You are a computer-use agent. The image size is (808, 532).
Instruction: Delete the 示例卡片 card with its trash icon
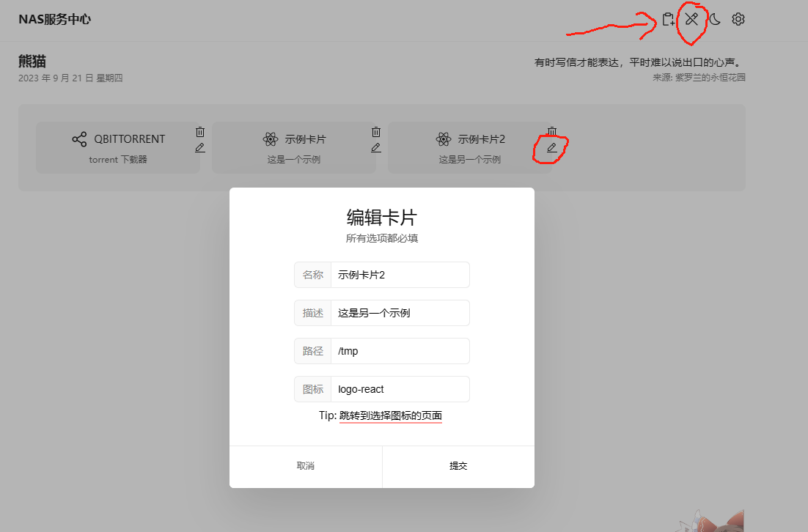375,132
